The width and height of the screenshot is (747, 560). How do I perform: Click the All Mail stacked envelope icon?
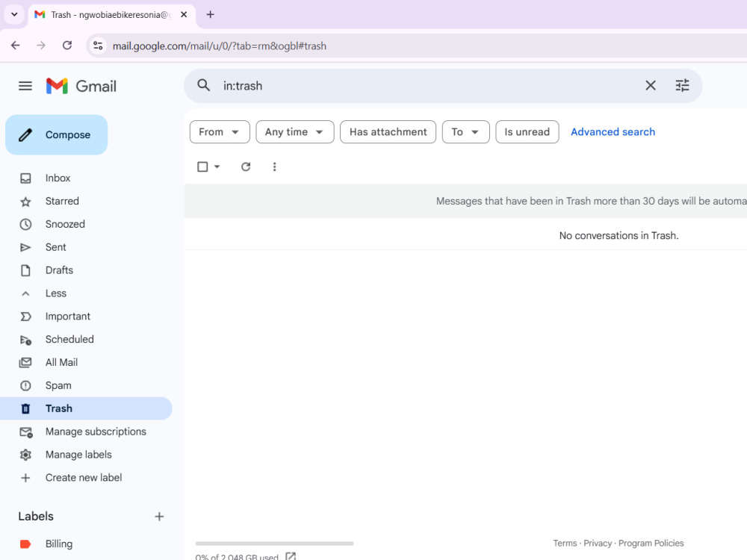tap(25, 363)
